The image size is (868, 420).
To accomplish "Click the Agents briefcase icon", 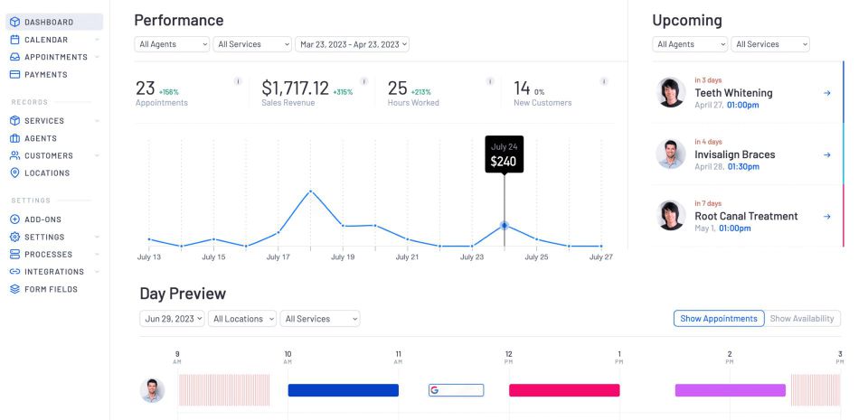I will coord(14,138).
